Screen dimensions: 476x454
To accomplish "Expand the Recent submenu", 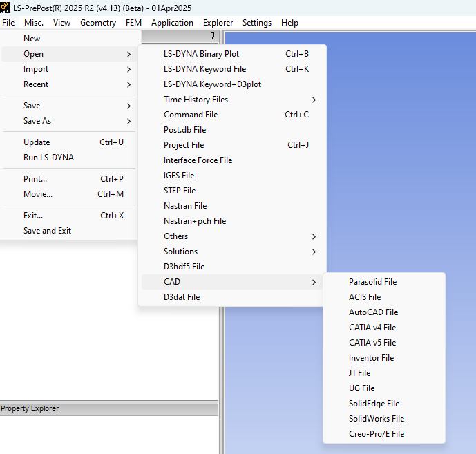I will [x=69, y=84].
